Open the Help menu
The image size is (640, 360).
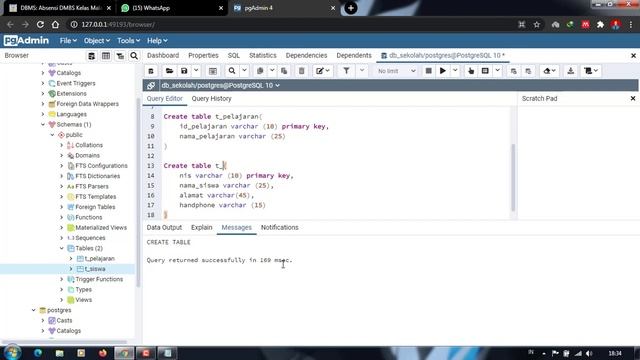tap(157, 41)
